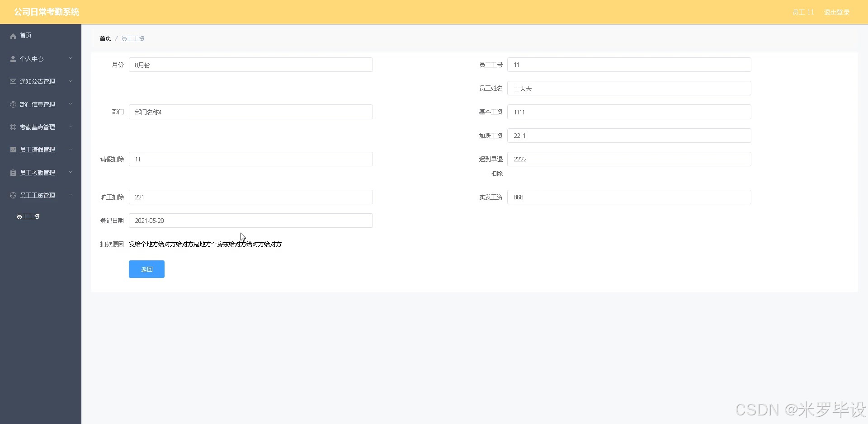Click the 月份 form label

[x=118, y=65]
